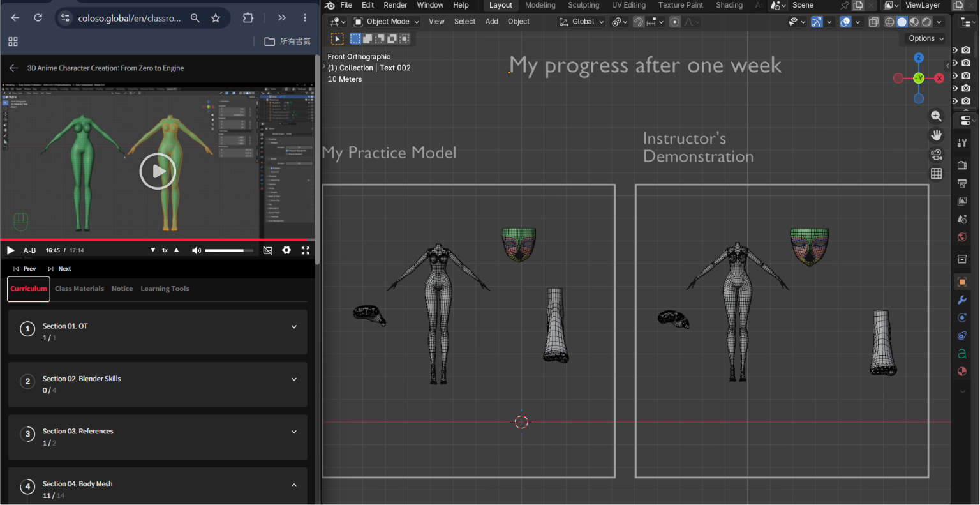Open the Render properties tab
Viewport: 980px width, 505px height.
[x=962, y=165]
